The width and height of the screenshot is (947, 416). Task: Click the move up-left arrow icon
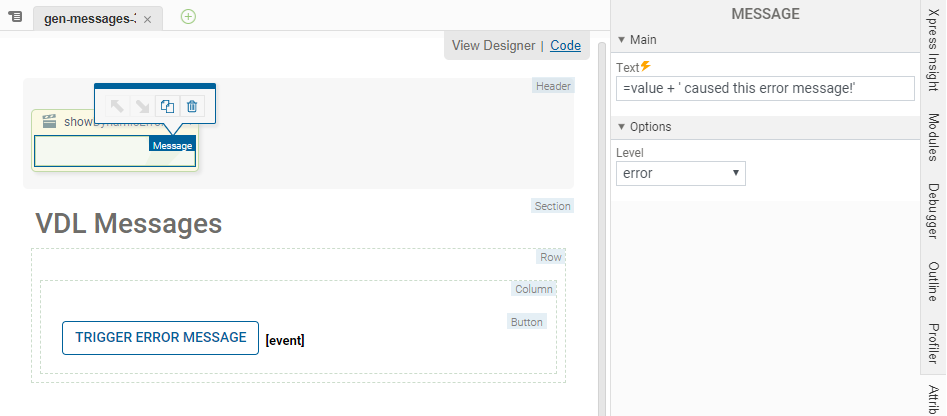coord(117,106)
